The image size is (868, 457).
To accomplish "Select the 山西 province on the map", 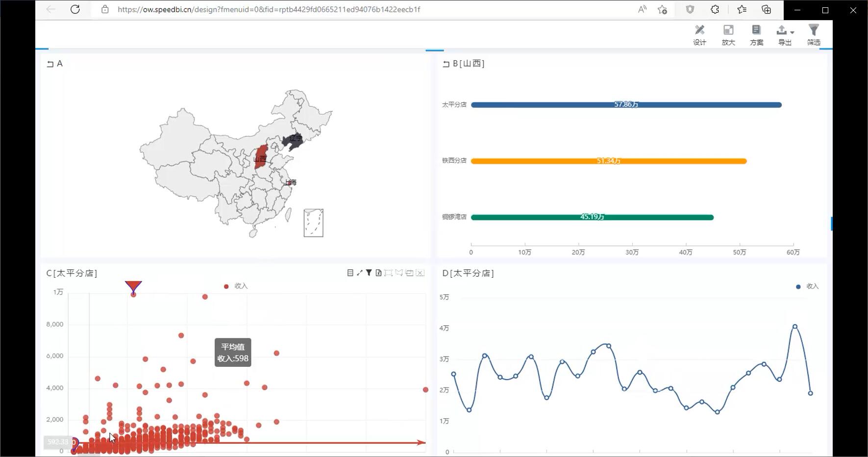I will click(261, 157).
